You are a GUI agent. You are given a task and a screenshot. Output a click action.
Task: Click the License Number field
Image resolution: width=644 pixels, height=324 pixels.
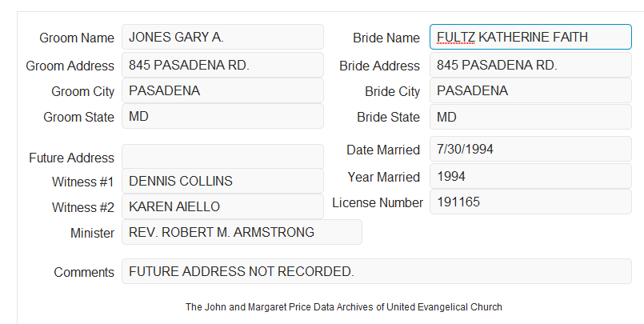click(530, 202)
